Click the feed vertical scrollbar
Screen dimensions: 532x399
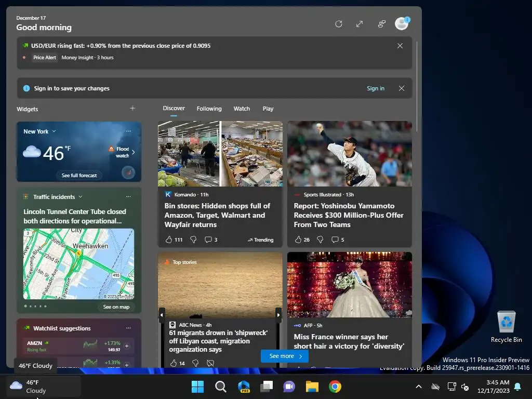pyautogui.click(x=417, y=87)
